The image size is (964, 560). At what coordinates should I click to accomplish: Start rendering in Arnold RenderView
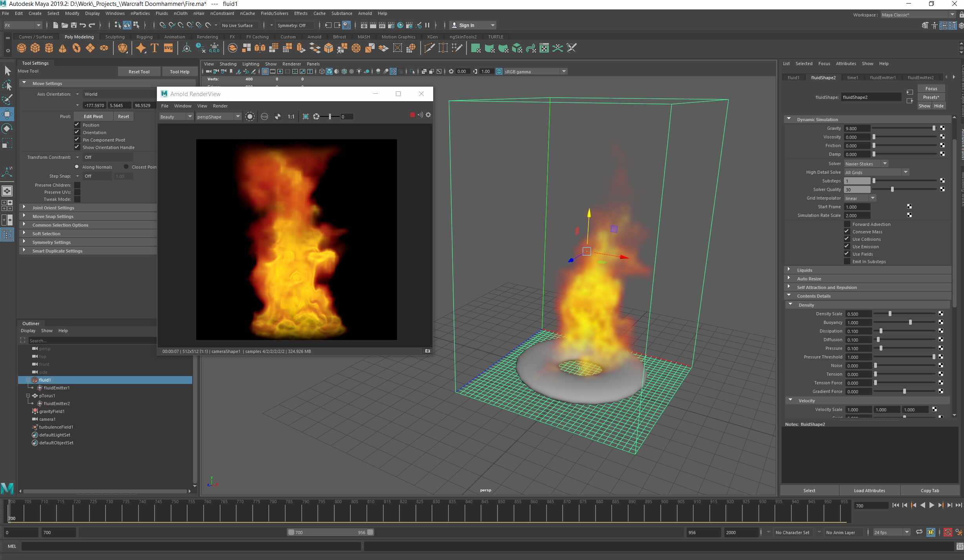click(250, 116)
